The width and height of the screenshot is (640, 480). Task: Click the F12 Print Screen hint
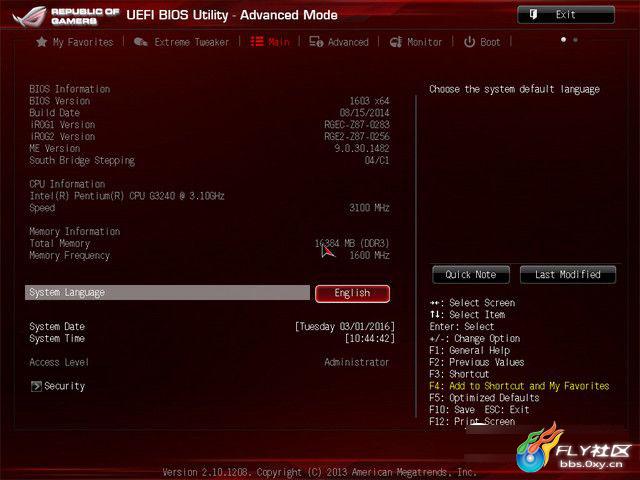[472, 422]
